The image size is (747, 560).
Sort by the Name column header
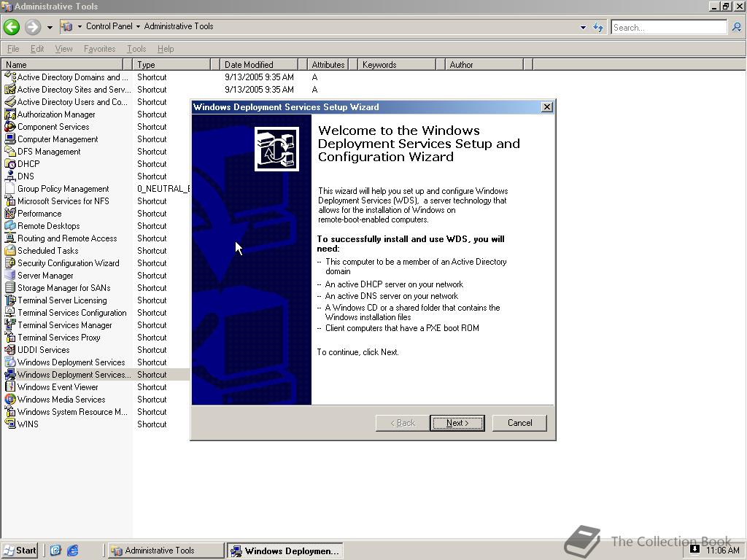coord(63,64)
